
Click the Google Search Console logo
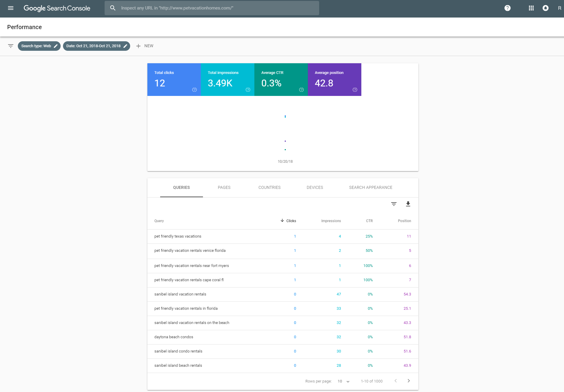[57, 8]
